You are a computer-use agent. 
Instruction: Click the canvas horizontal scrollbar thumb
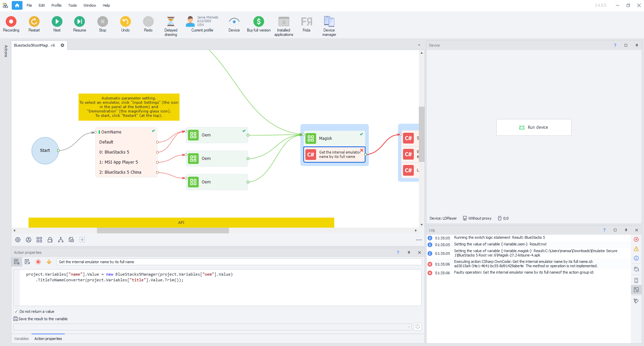(163, 230)
